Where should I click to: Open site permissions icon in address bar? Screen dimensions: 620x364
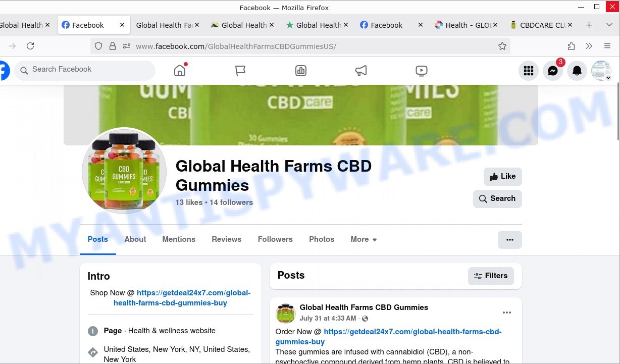click(127, 46)
